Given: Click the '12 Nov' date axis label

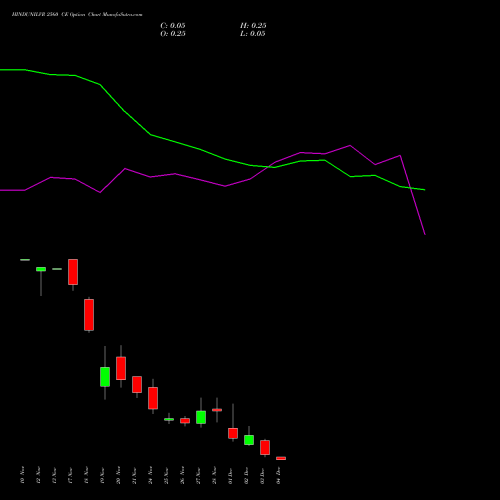Looking at the screenshot, I should pyautogui.click(x=38, y=475).
